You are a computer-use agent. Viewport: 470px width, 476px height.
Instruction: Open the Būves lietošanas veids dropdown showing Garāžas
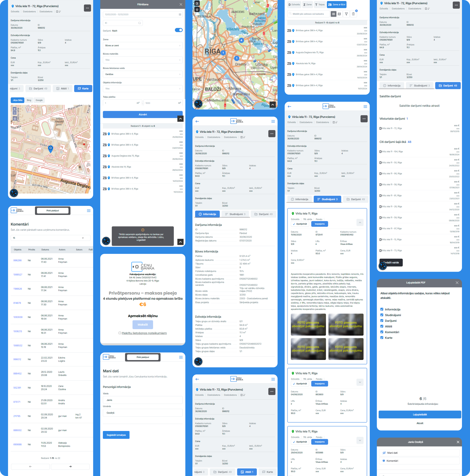[143, 74]
